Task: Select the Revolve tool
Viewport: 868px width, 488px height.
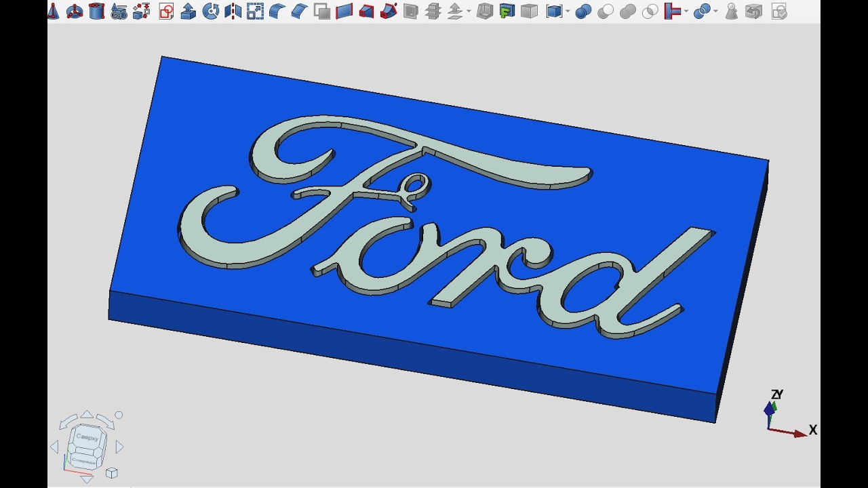Action: tap(211, 12)
